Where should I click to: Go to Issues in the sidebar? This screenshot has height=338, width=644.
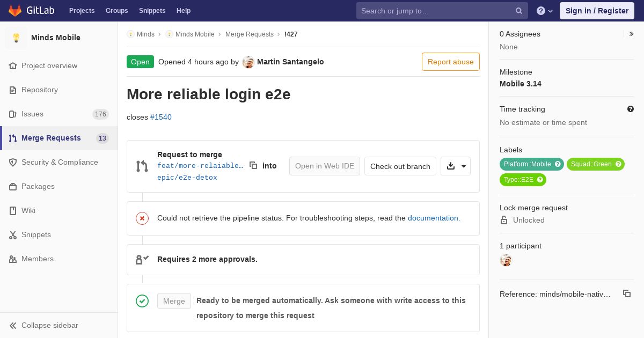coord(59,114)
